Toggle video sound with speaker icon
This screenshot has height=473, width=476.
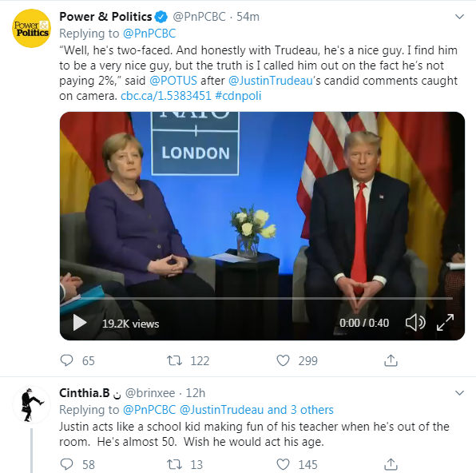pos(415,323)
